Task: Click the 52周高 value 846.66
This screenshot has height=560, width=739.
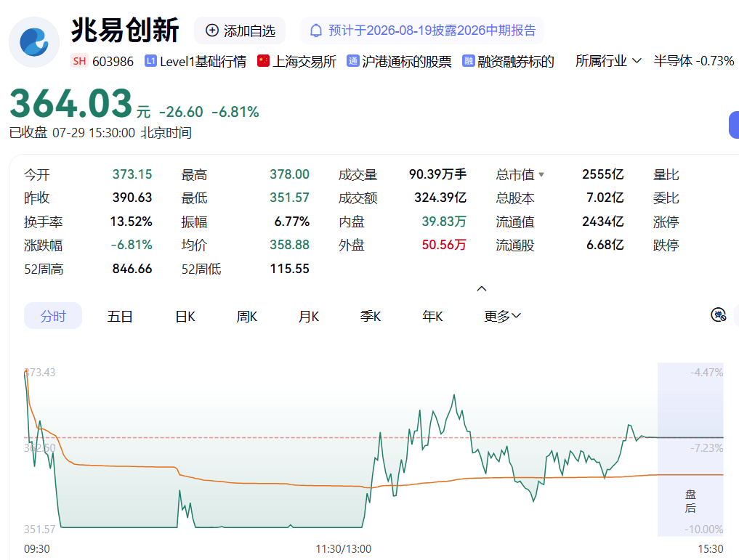Action: (132, 269)
